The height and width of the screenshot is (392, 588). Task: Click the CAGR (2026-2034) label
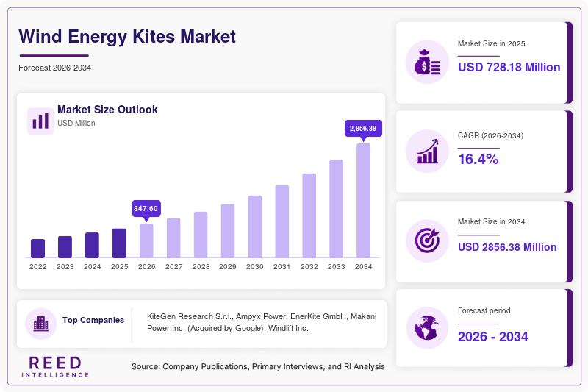click(x=490, y=135)
